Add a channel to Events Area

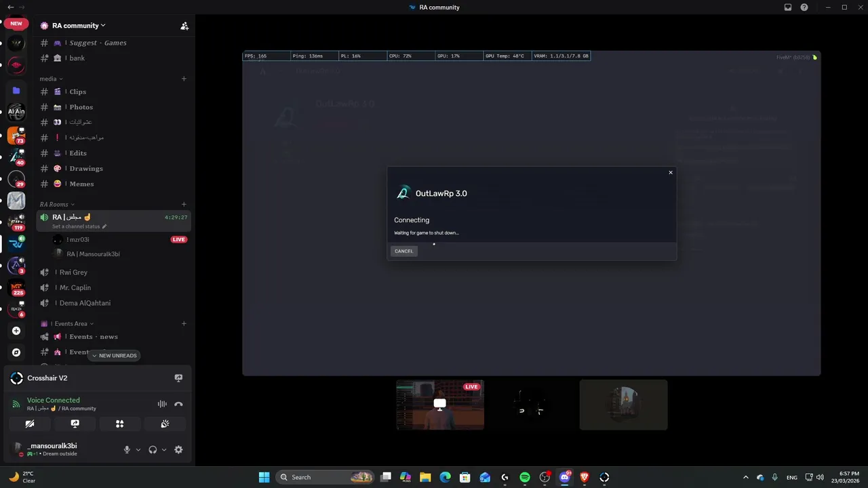[x=184, y=324]
